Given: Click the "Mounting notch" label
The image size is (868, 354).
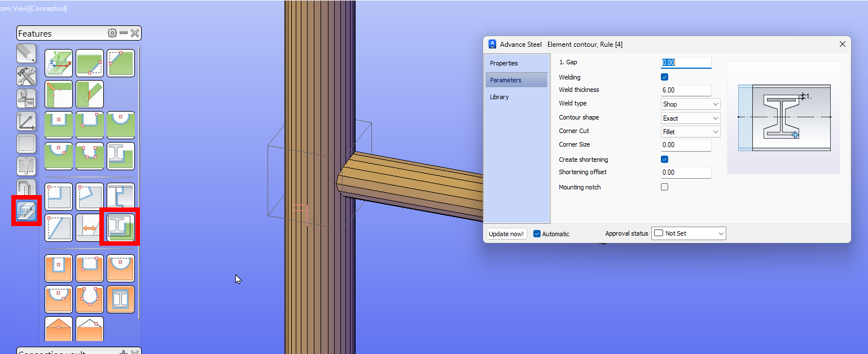Looking at the screenshot, I should [x=580, y=187].
